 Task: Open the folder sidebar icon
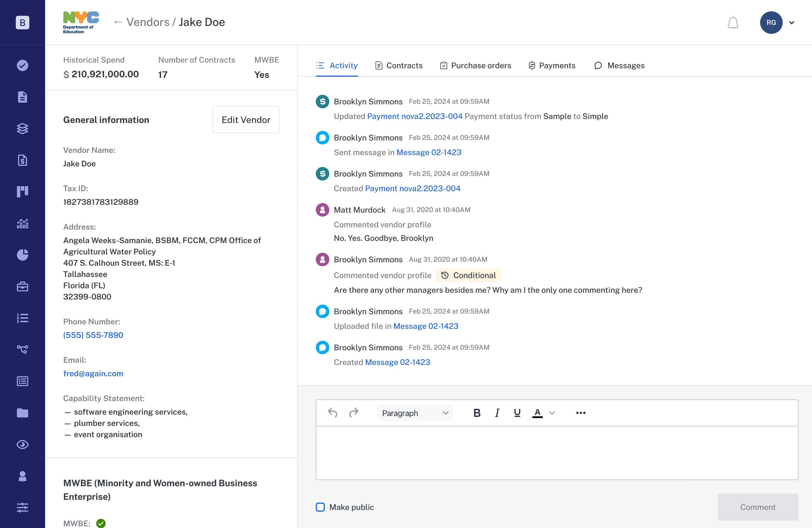pos(23,413)
